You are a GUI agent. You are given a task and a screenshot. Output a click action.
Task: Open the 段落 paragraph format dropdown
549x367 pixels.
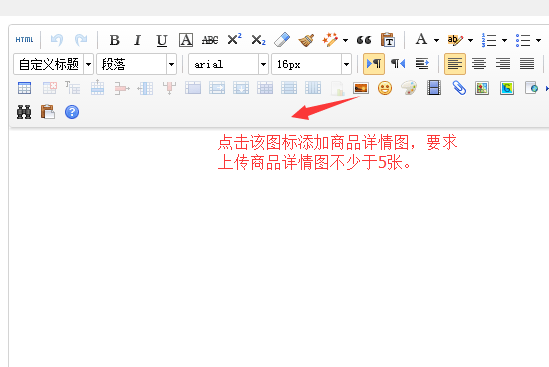pyautogui.click(x=171, y=64)
